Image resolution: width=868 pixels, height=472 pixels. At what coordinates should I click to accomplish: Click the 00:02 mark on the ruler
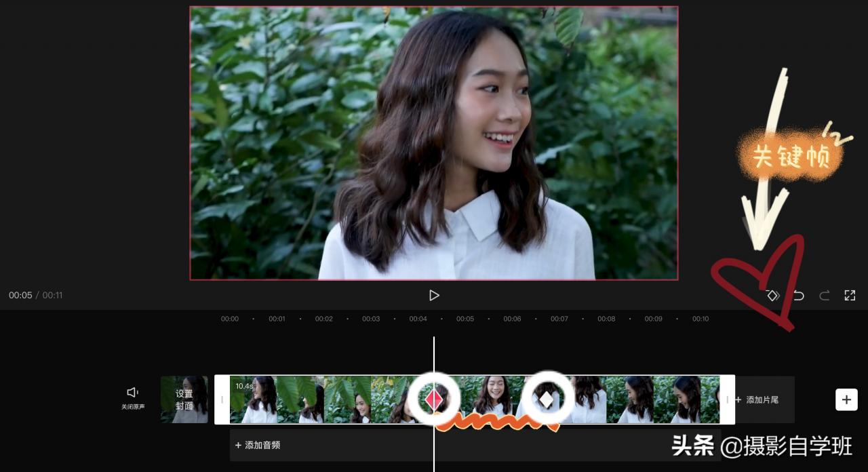[x=323, y=319]
